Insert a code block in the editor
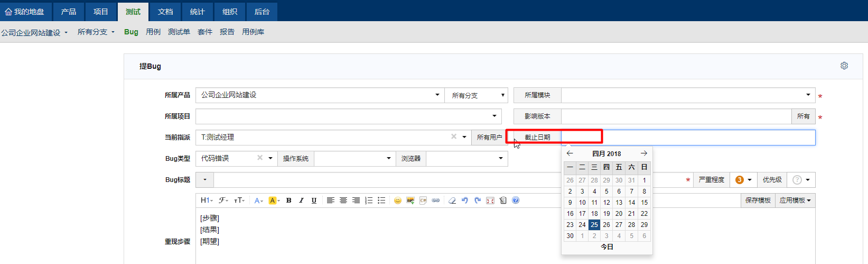Image resolution: width=868 pixels, height=264 pixels. (423, 201)
